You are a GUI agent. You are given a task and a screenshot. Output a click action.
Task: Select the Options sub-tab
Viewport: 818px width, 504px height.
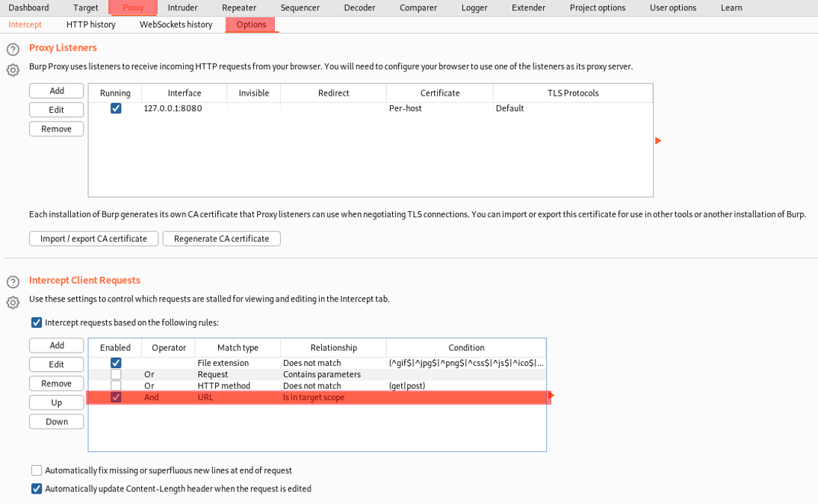pos(252,25)
